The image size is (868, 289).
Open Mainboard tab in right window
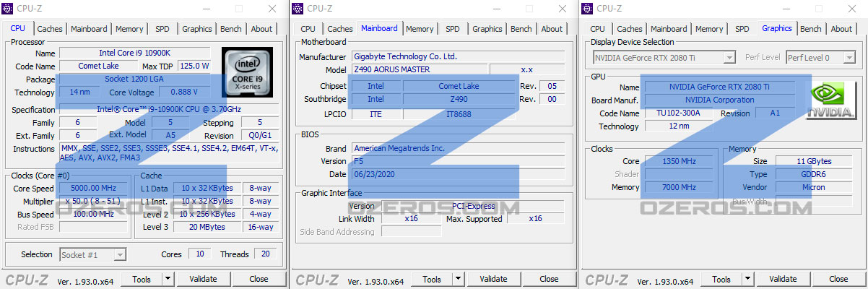(x=669, y=29)
